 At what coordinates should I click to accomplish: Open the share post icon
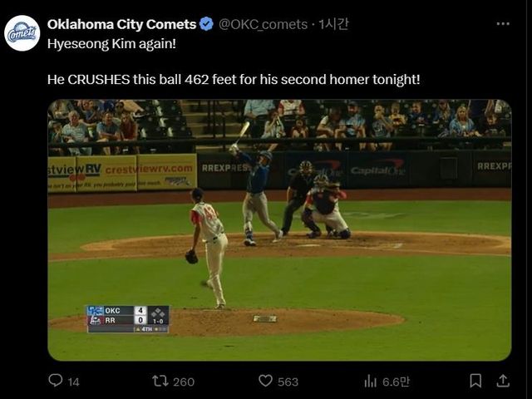pos(503,381)
